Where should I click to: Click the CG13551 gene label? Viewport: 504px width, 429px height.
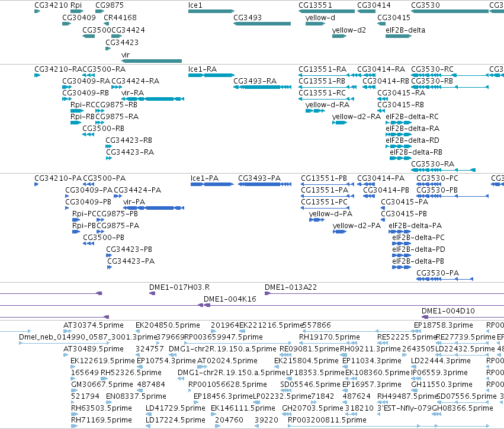point(315,5)
